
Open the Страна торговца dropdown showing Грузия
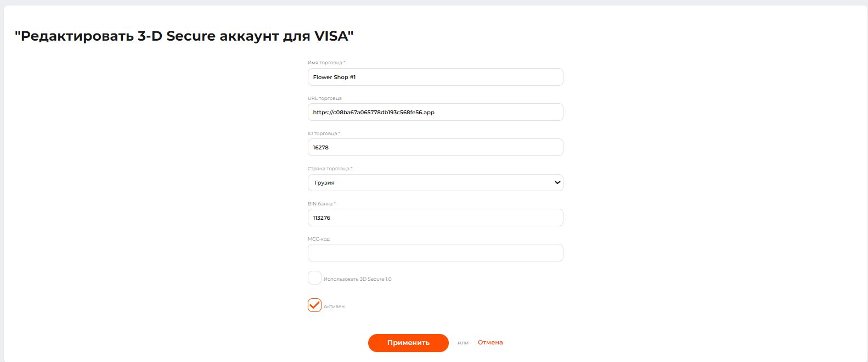click(x=435, y=182)
